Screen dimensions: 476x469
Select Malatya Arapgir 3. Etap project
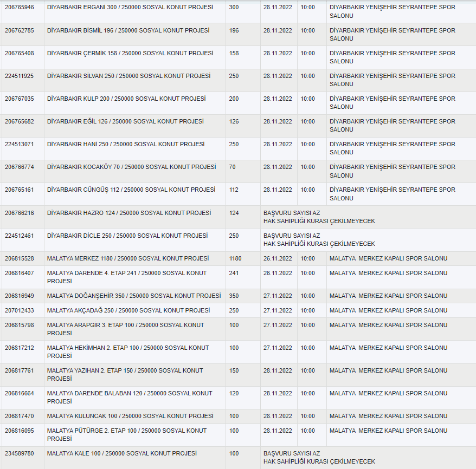tap(125, 329)
